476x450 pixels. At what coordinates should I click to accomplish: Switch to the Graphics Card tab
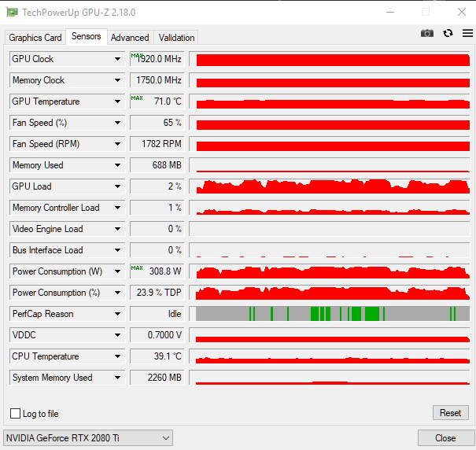pyautogui.click(x=35, y=37)
